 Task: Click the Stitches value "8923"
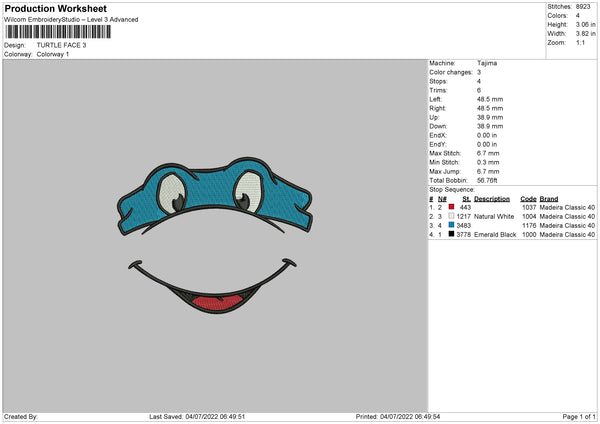click(583, 7)
